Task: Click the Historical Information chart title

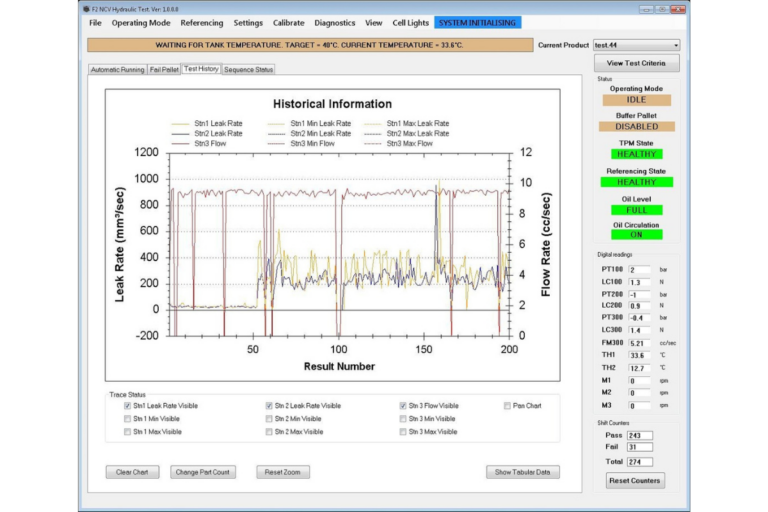Action: [332, 104]
